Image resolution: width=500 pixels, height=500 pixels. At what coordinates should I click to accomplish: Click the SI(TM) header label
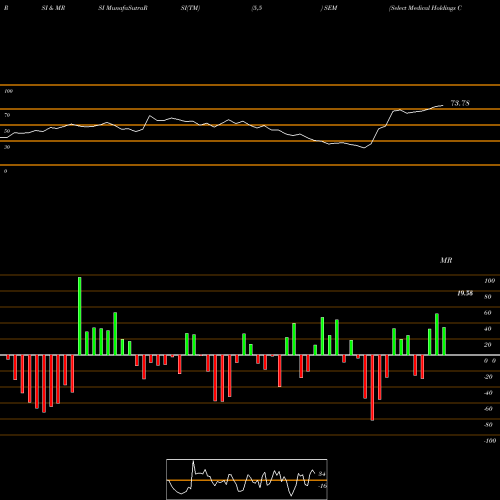pos(190,8)
